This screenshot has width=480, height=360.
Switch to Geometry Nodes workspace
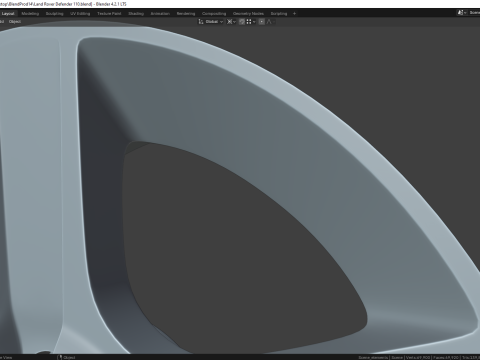(x=248, y=14)
